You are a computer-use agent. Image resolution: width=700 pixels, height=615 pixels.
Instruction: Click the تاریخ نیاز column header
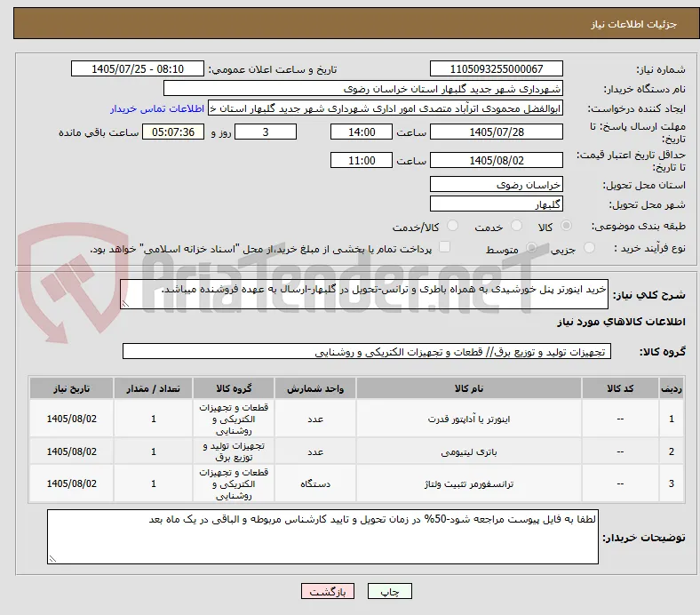point(71,388)
